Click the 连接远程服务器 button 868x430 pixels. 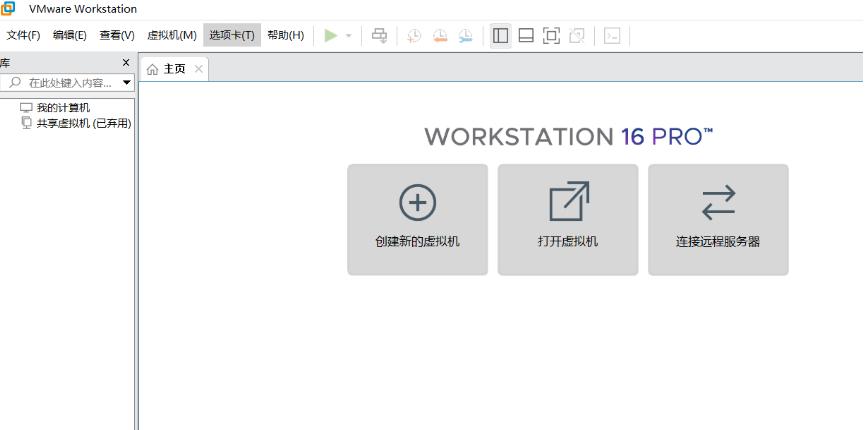pyautogui.click(x=718, y=219)
